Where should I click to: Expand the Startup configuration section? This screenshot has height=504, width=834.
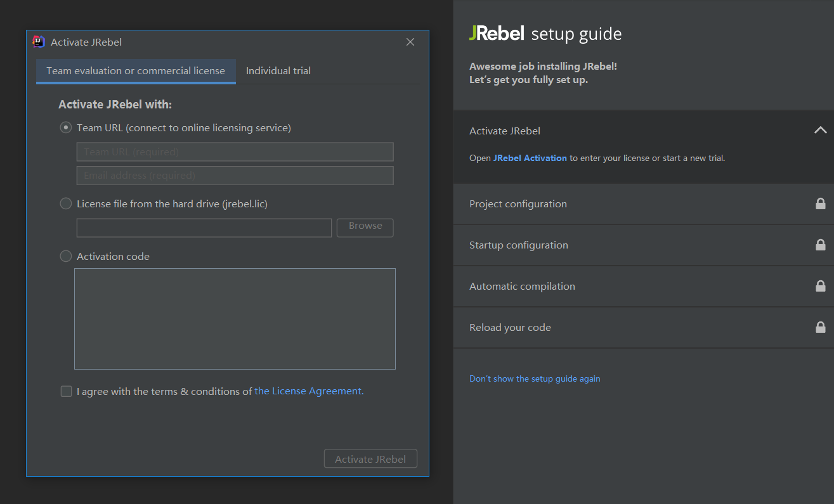pos(519,245)
